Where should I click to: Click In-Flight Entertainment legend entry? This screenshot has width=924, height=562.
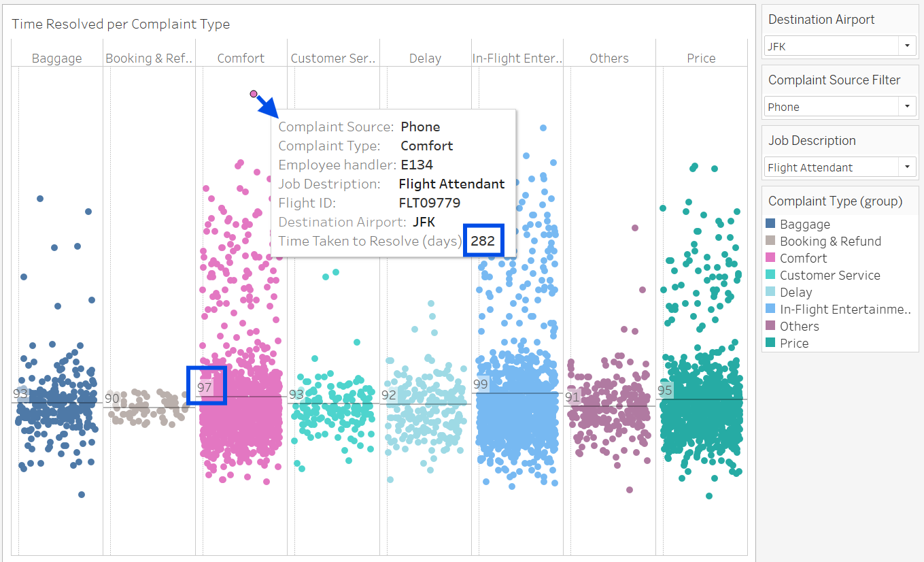coord(844,310)
